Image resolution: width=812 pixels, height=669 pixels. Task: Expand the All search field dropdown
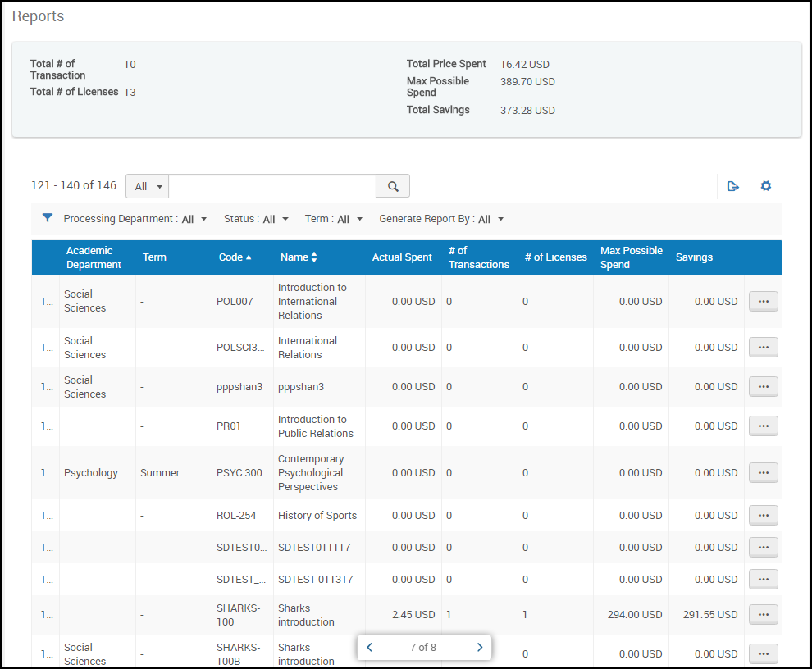[x=148, y=186]
